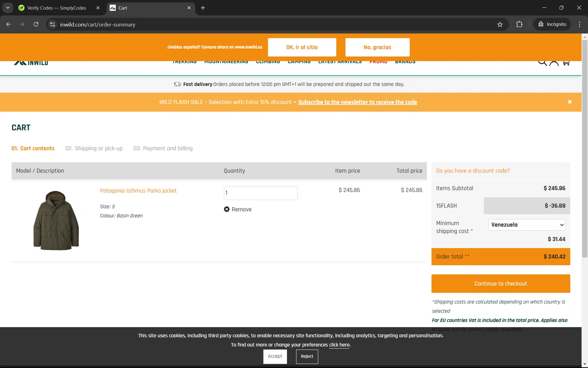
Task: Close the Verify Codes SimplyCodes tab
Action: pyautogui.click(x=98, y=8)
